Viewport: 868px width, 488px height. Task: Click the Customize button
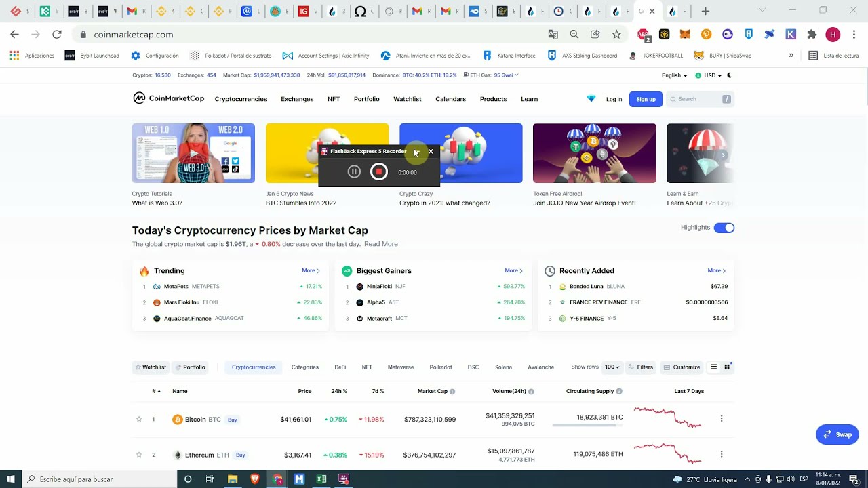(682, 367)
